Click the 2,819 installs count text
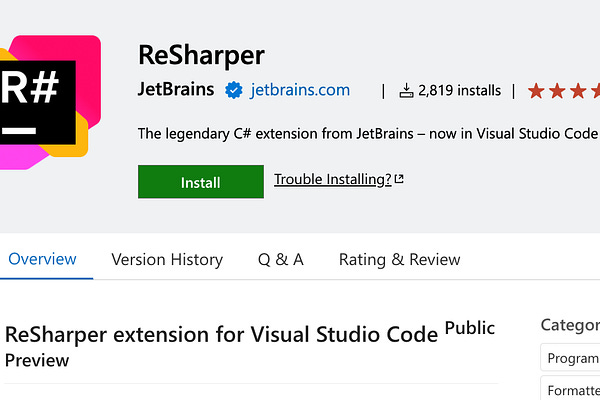 (459, 91)
